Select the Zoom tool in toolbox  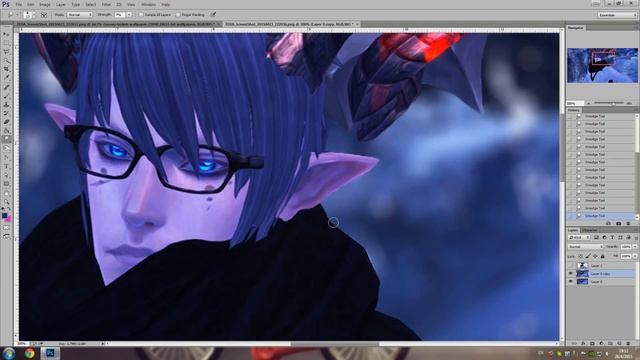coord(6,202)
